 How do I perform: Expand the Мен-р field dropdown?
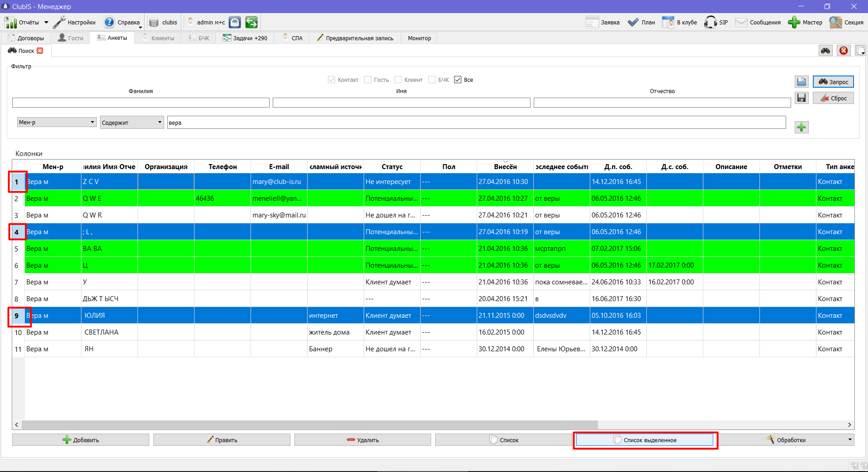(x=92, y=122)
